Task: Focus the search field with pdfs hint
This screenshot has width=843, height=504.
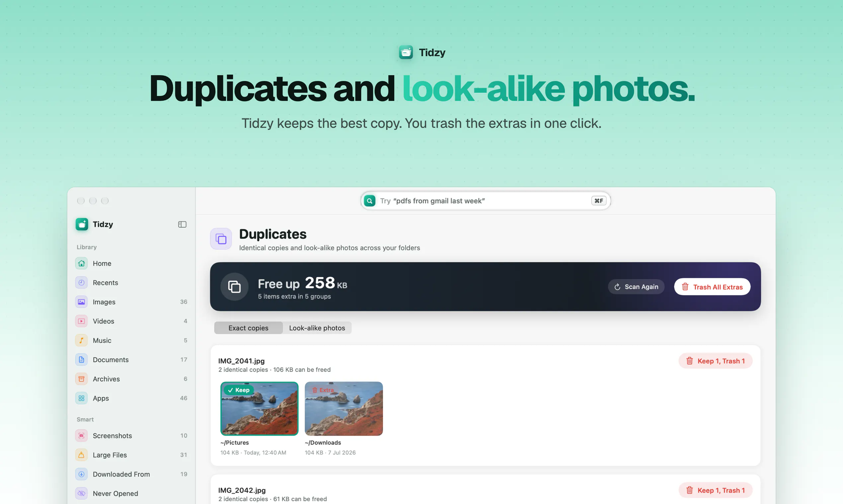Action: pyautogui.click(x=486, y=201)
